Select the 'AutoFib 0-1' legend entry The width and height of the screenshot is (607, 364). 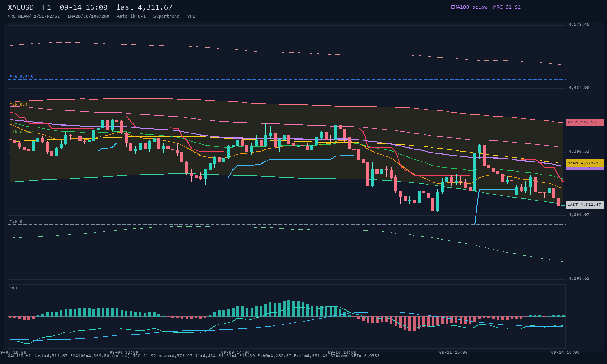pos(131,16)
